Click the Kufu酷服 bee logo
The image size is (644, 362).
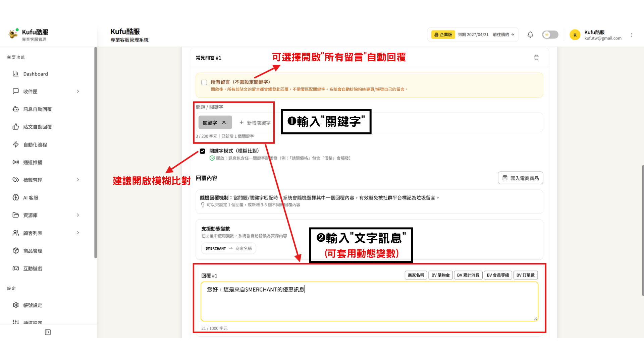coord(13,34)
